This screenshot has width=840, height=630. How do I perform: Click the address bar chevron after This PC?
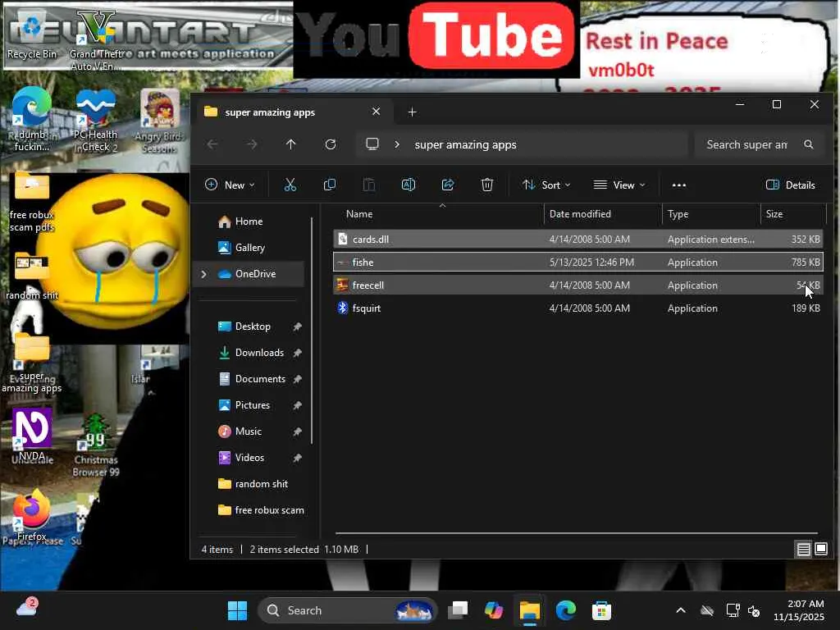397,144
